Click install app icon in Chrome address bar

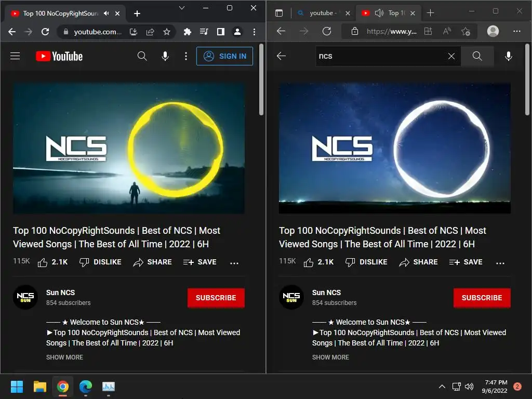(x=134, y=32)
